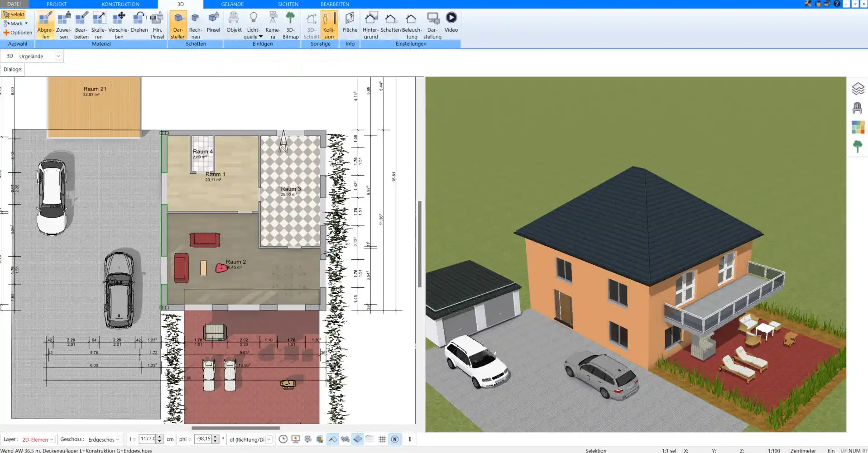The height and width of the screenshot is (453, 868).
Task: Switch to the PROJEKT tab
Action: [57, 4]
